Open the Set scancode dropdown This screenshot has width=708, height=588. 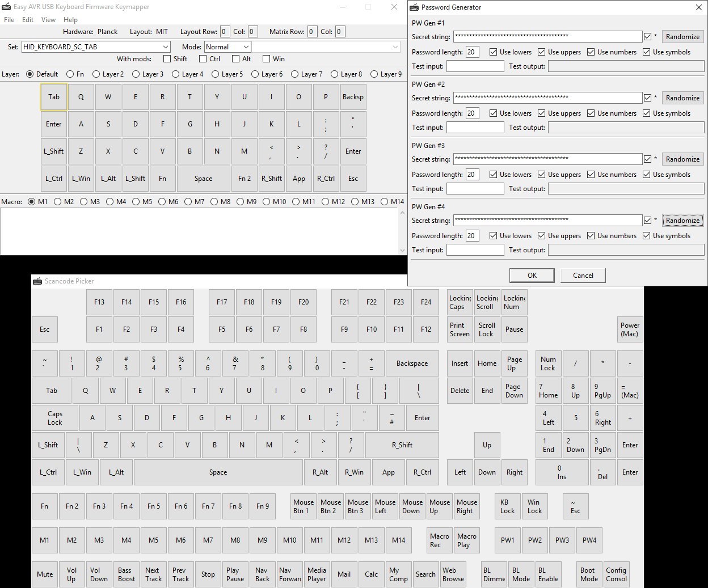165,47
